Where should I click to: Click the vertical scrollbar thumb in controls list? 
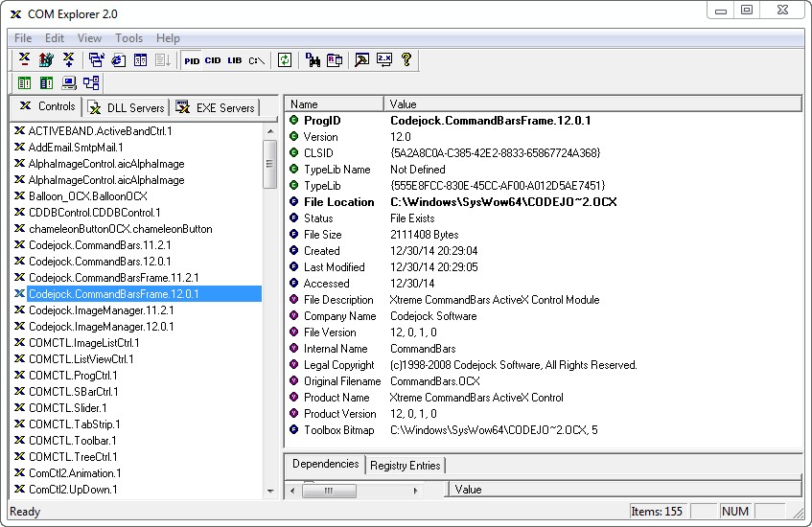pyautogui.click(x=270, y=165)
